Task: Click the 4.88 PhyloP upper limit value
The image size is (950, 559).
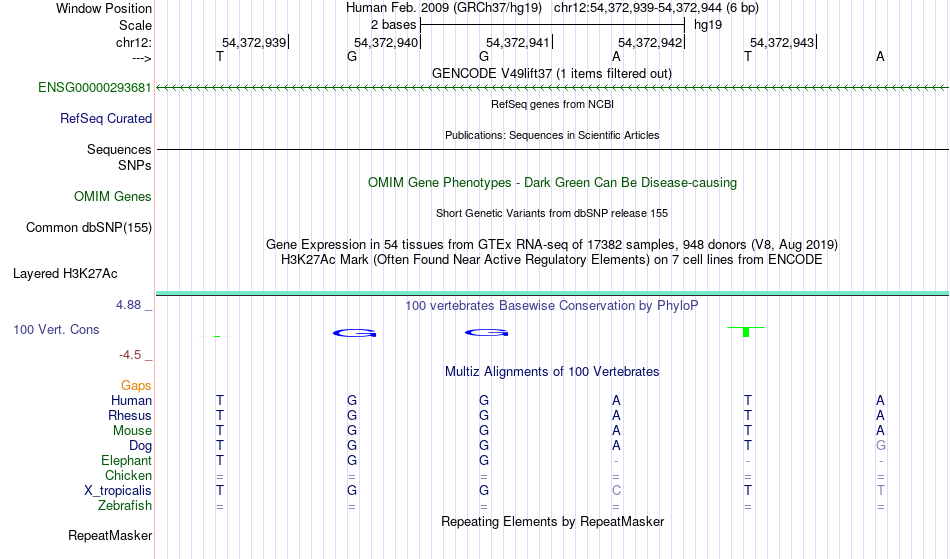Action: (128, 305)
